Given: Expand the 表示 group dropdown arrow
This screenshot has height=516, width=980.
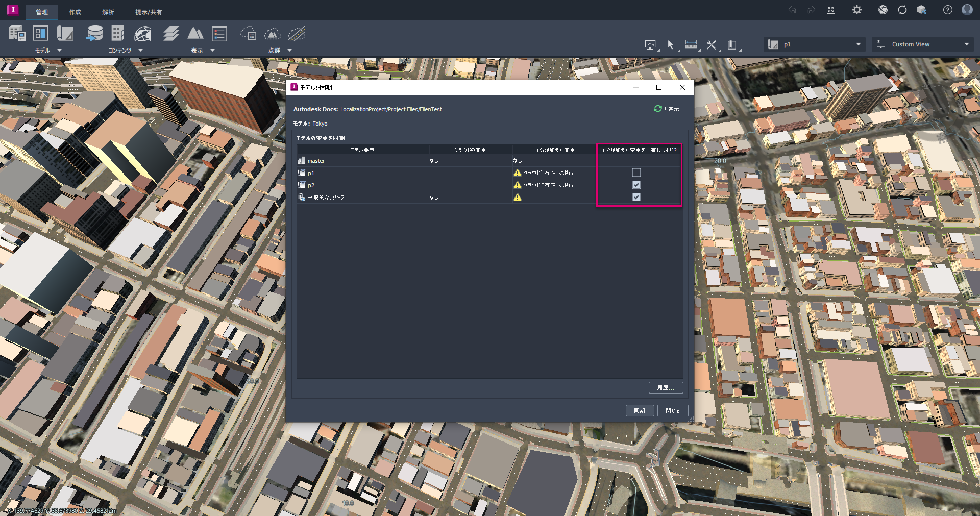Looking at the screenshot, I should pyautogui.click(x=212, y=51).
